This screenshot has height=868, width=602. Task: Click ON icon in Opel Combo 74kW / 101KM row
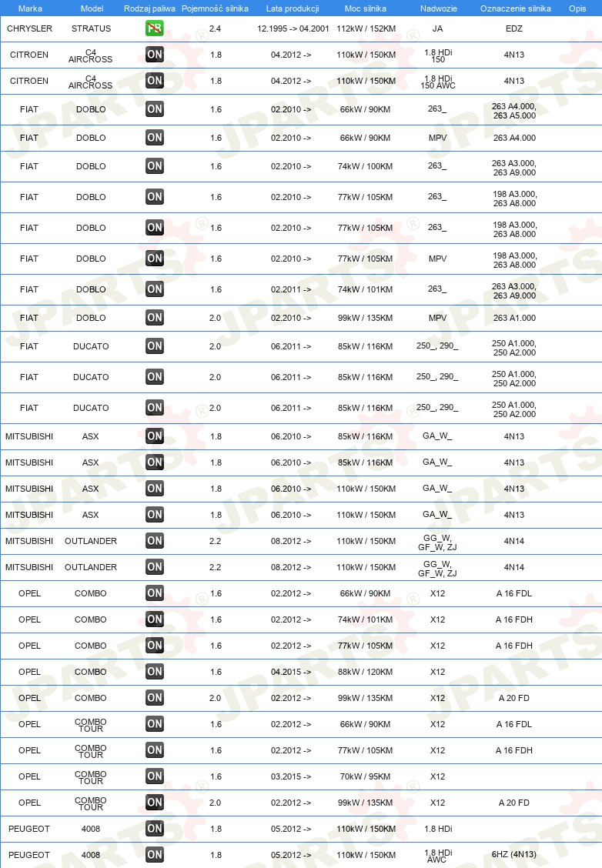(x=155, y=619)
